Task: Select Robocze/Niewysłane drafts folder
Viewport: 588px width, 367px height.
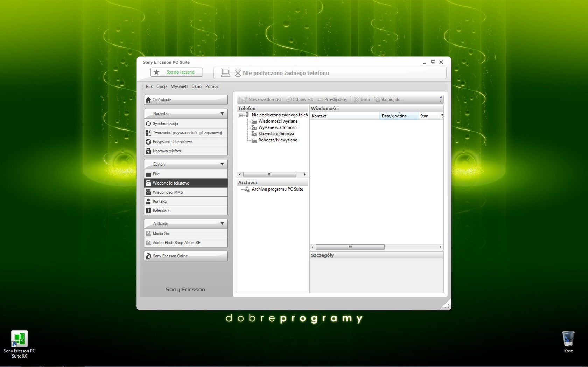Action: click(278, 140)
